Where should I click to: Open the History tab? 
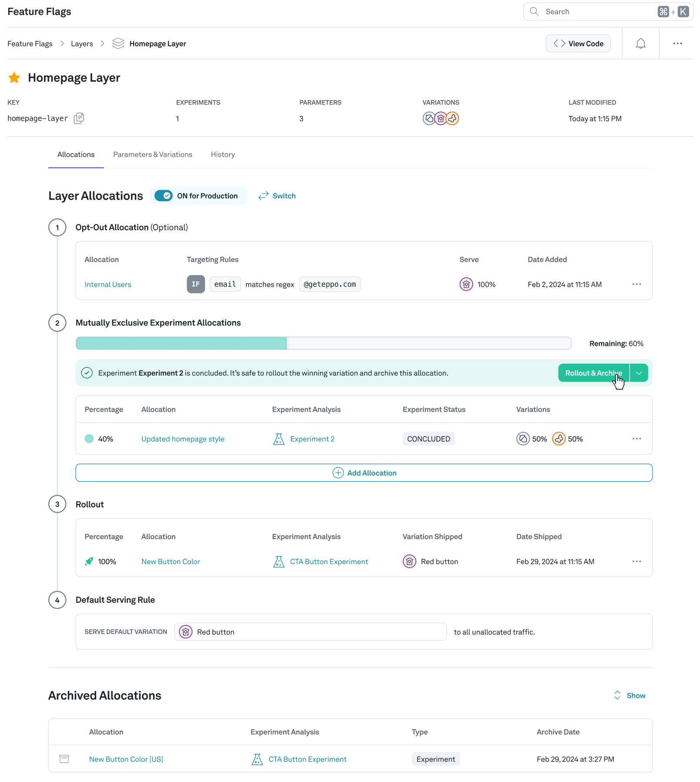222,154
